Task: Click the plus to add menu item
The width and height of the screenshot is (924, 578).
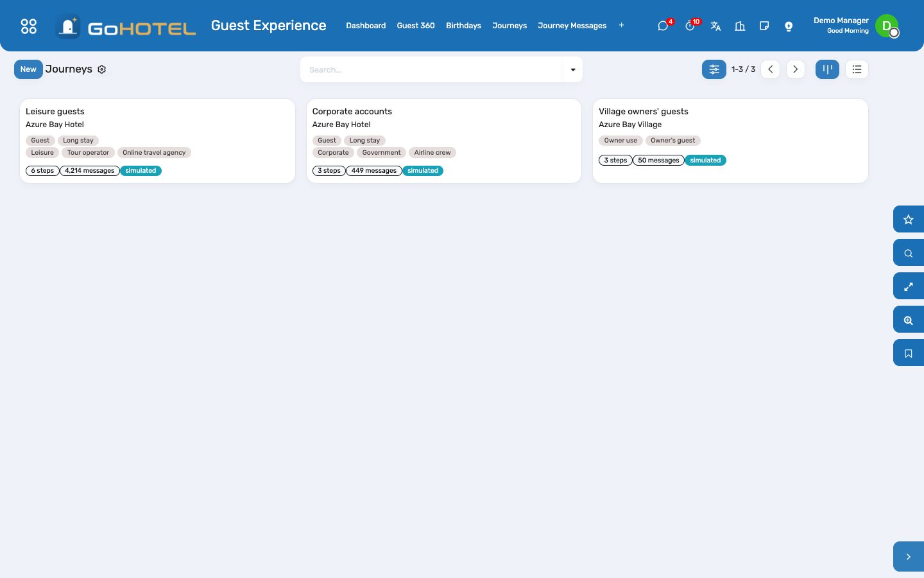Action: click(621, 26)
